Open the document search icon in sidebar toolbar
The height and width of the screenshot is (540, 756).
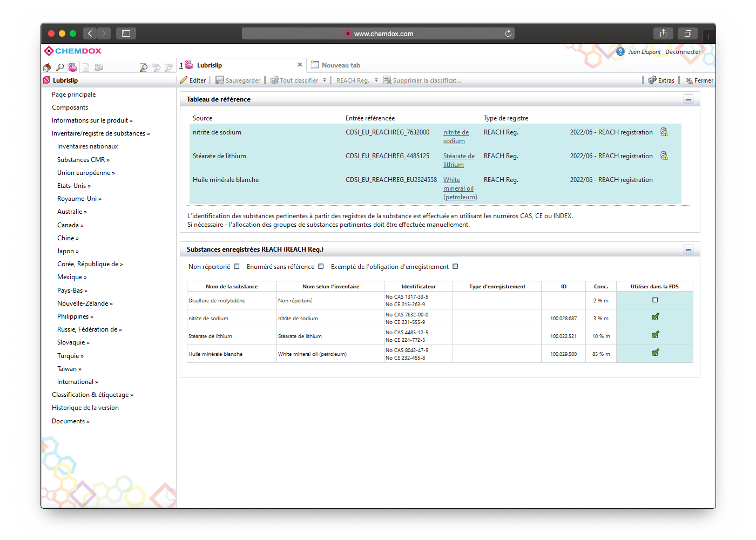[x=143, y=67]
